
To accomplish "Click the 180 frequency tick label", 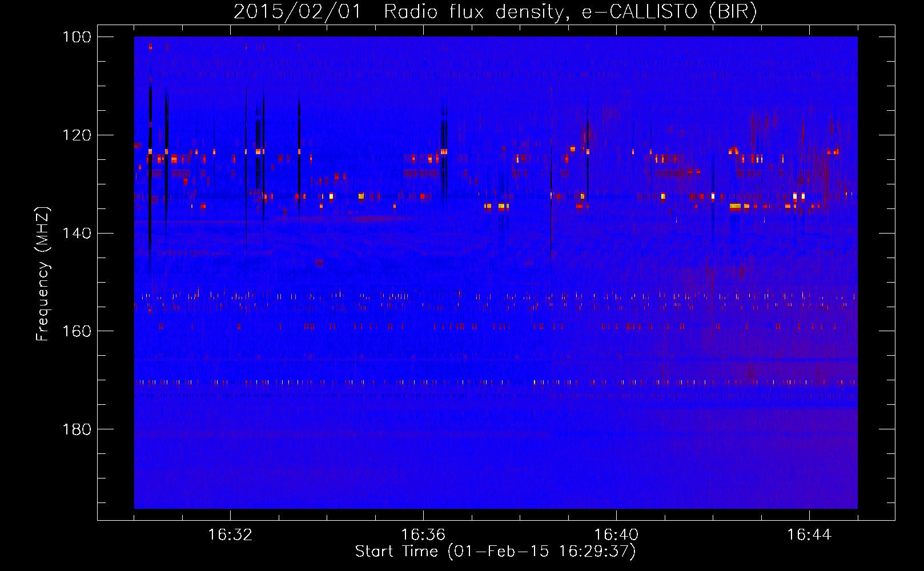I will (x=77, y=429).
